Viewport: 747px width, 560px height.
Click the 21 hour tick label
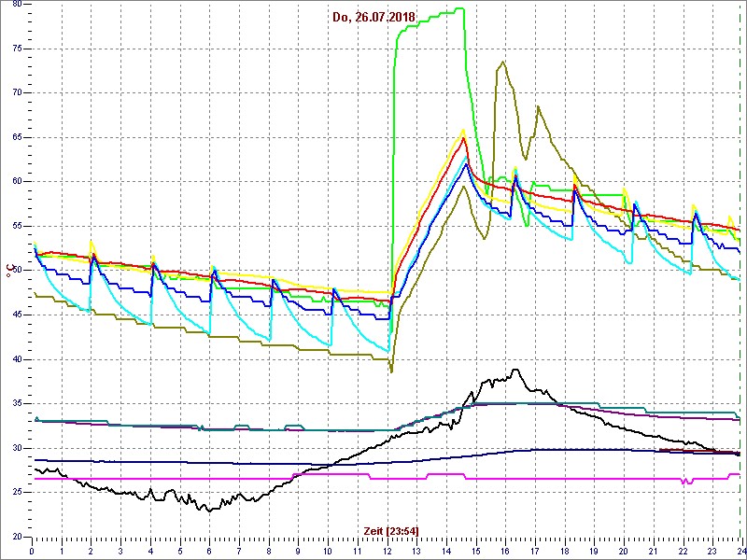[653, 551]
